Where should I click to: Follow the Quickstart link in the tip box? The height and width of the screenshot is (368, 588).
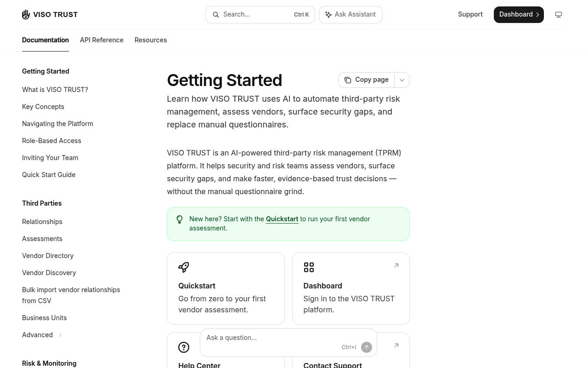tap(282, 219)
